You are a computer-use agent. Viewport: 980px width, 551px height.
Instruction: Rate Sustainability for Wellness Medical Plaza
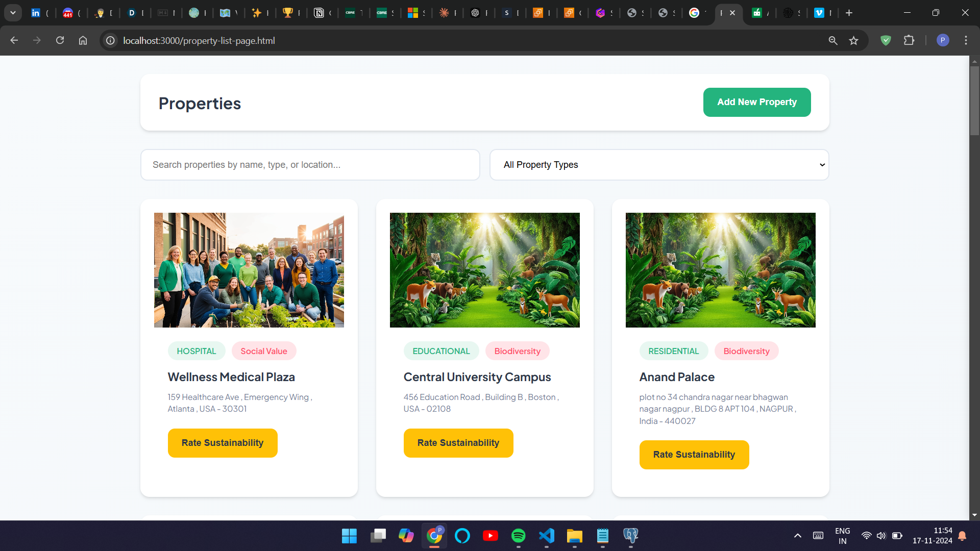click(223, 443)
